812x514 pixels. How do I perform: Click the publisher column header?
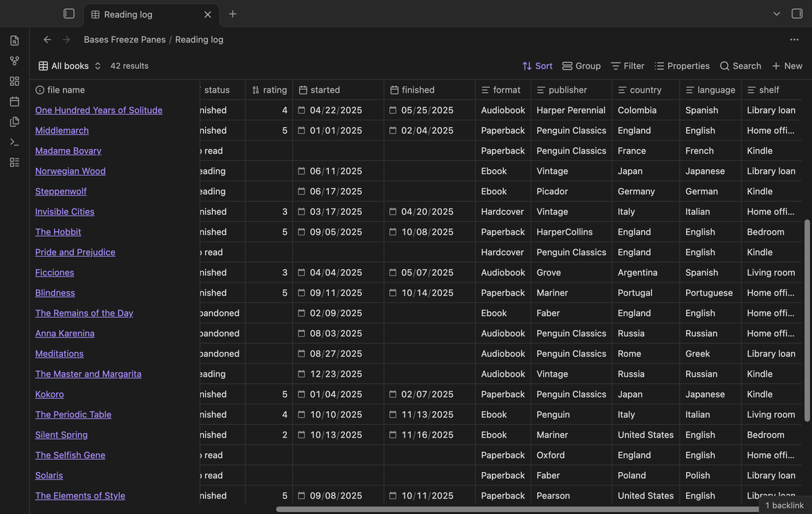[572, 90]
